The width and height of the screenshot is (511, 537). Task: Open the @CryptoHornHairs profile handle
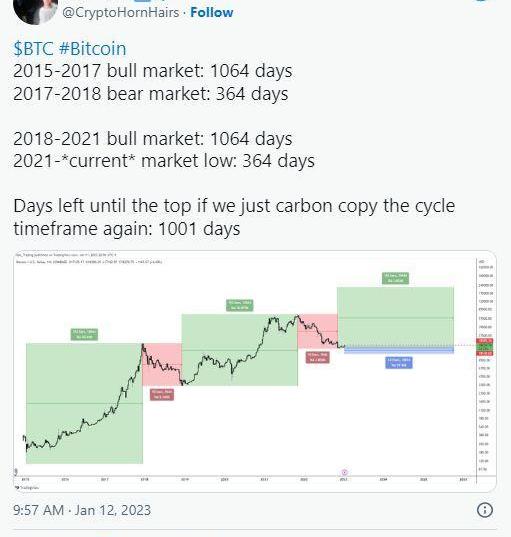point(121,13)
